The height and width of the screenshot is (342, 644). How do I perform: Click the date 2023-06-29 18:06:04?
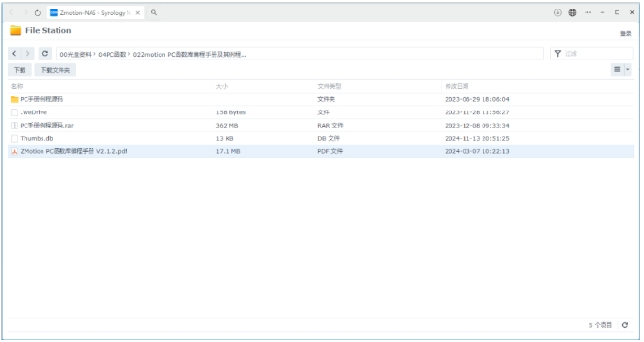pyautogui.click(x=477, y=99)
